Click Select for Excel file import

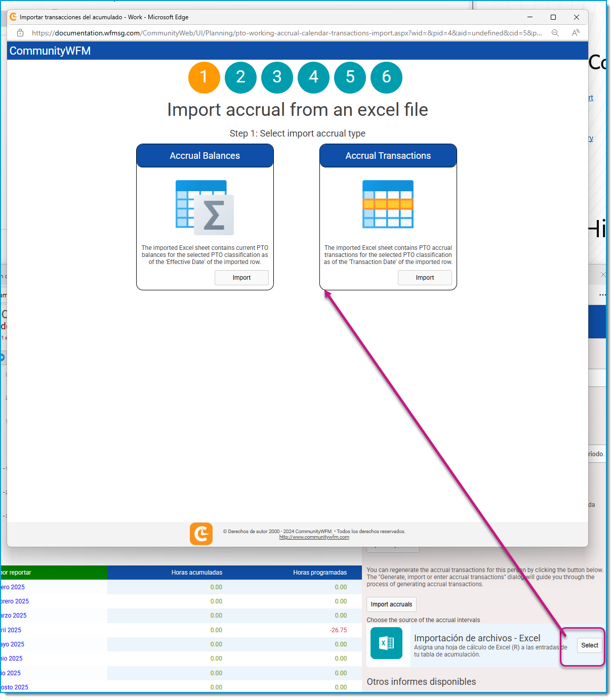click(x=590, y=645)
